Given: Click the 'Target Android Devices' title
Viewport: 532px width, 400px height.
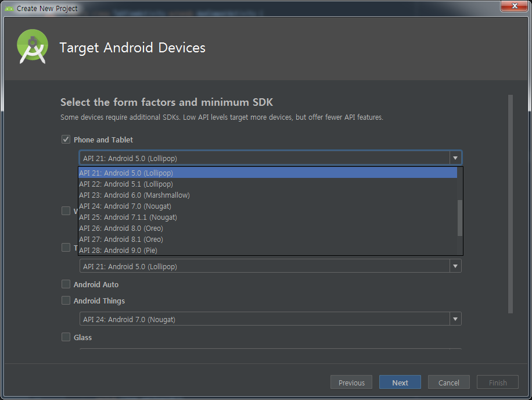Looking at the screenshot, I should pos(132,48).
